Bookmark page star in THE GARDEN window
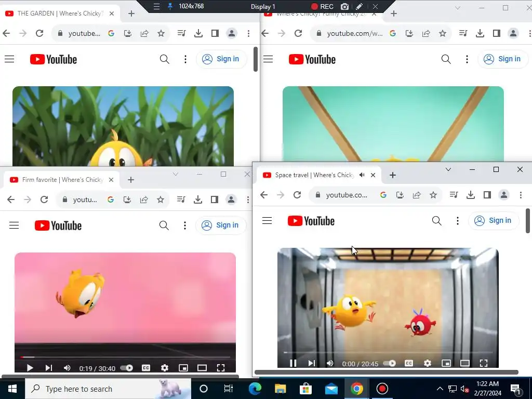This screenshot has width=532, height=399. click(x=161, y=33)
